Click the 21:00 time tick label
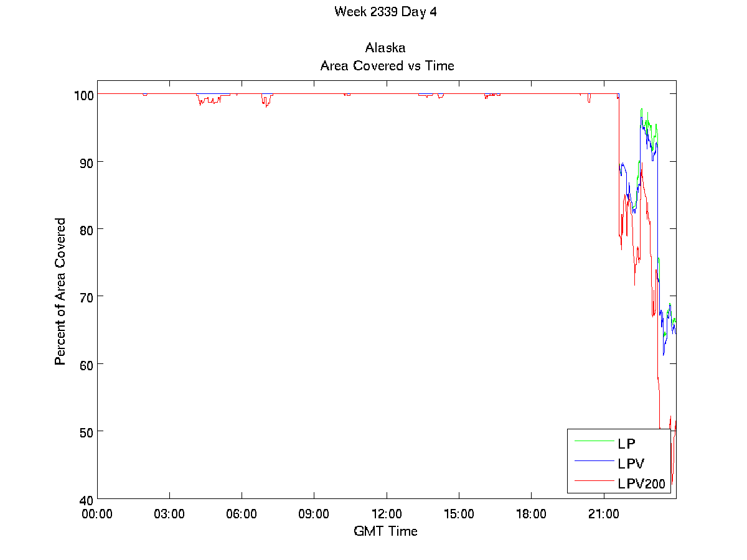This screenshot has width=747, height=560. click(x=603, y=514)
